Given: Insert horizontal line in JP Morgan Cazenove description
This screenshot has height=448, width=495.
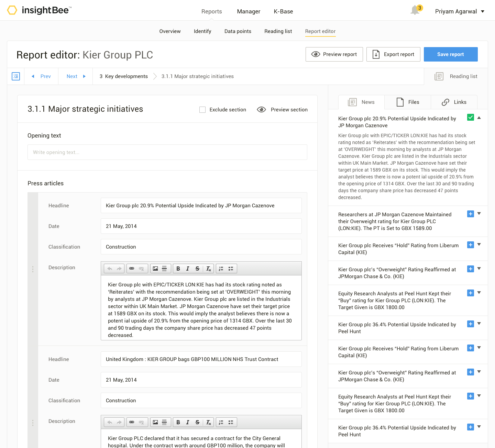Looking at the screenshot, I should click(x=164, y=269).
